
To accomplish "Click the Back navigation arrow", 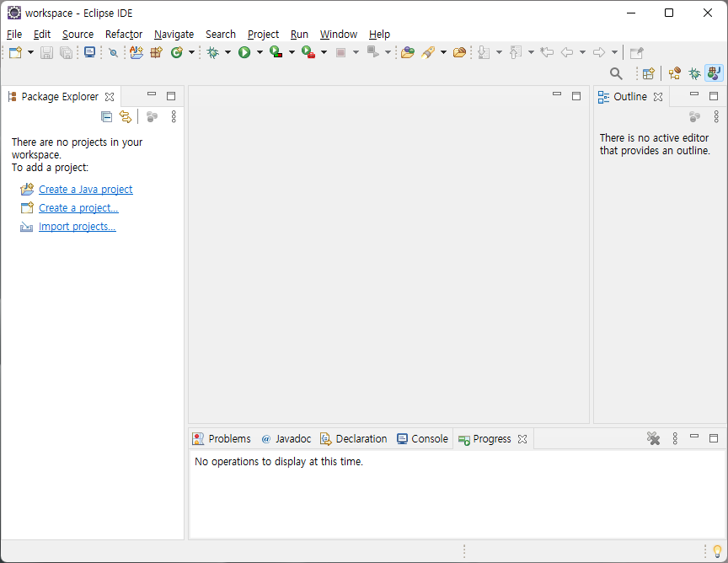I will (567, 52).
